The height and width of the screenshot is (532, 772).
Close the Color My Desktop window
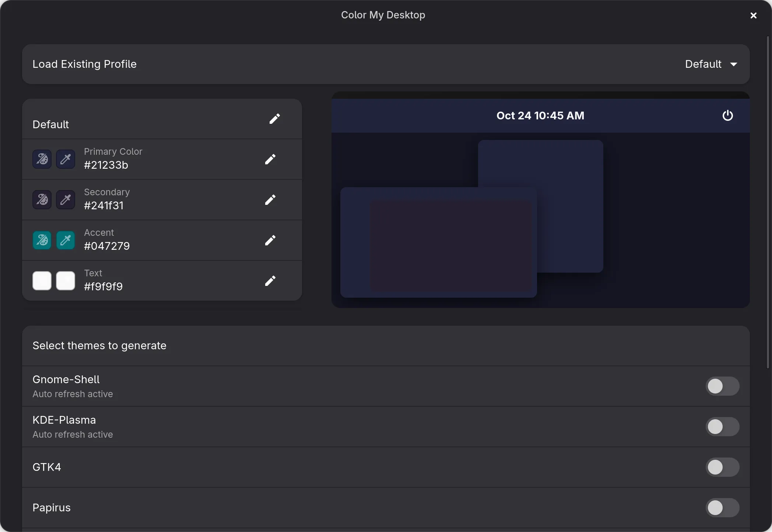[x=754, y=15]
